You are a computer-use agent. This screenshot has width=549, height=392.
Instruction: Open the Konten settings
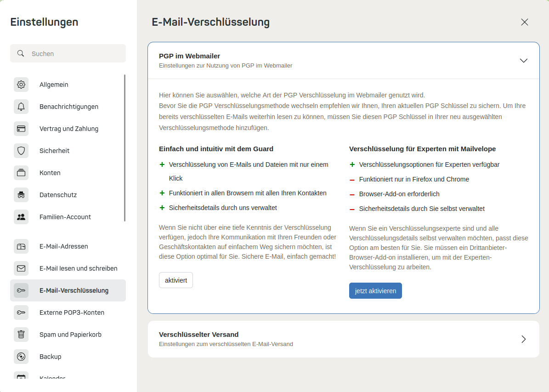[x=68, y=173]
